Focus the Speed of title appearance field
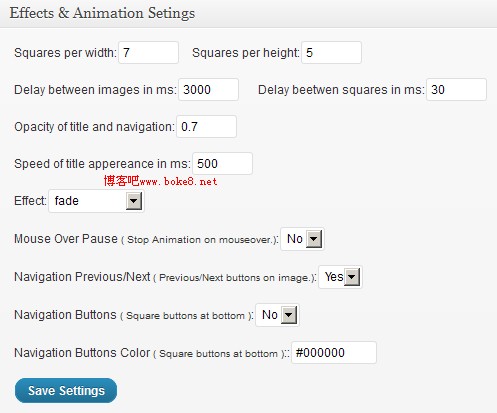This screenshot has width=497, height=413. 222,163
